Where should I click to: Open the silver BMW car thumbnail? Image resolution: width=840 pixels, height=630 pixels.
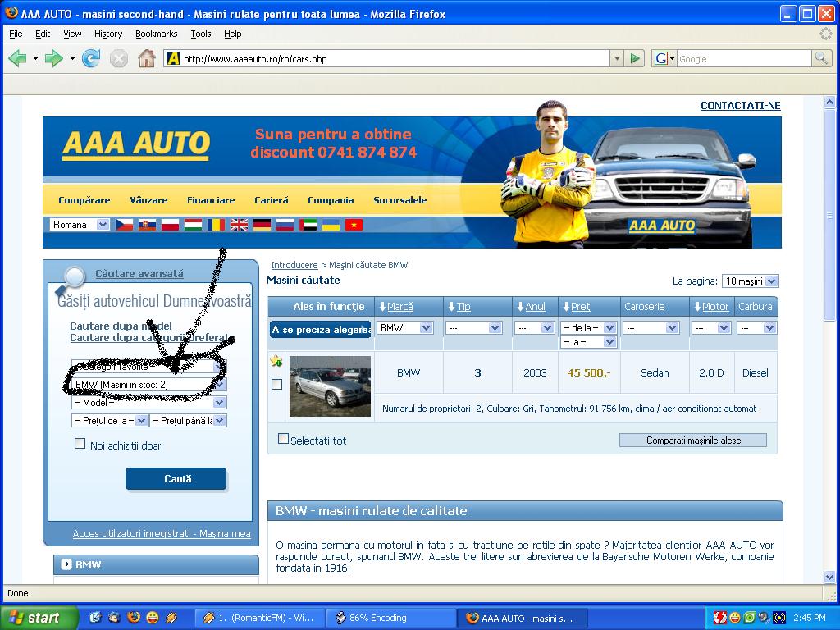pos(330,386)
